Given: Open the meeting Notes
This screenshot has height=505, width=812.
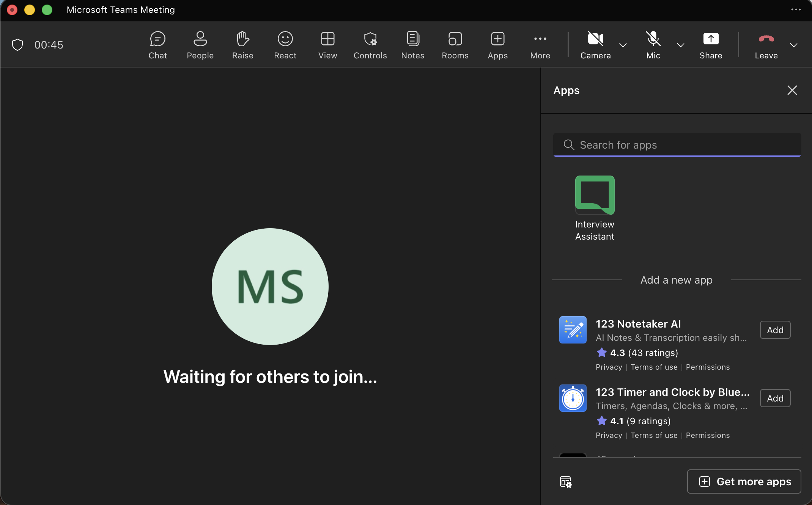Looking at the screenshot, I should coord(412,44).
